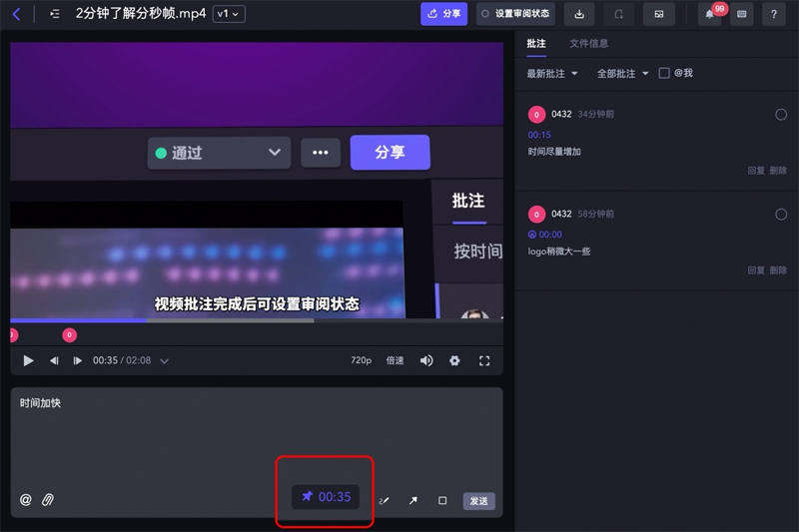Select the freehand draw tool

(385, 501)
